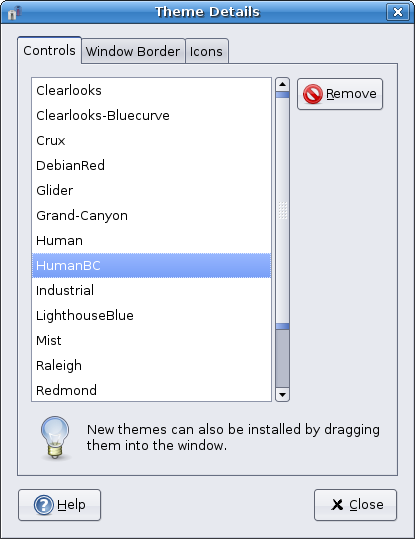
Task: Switch to the Window Border tab
Action: (x=133, y=52)
